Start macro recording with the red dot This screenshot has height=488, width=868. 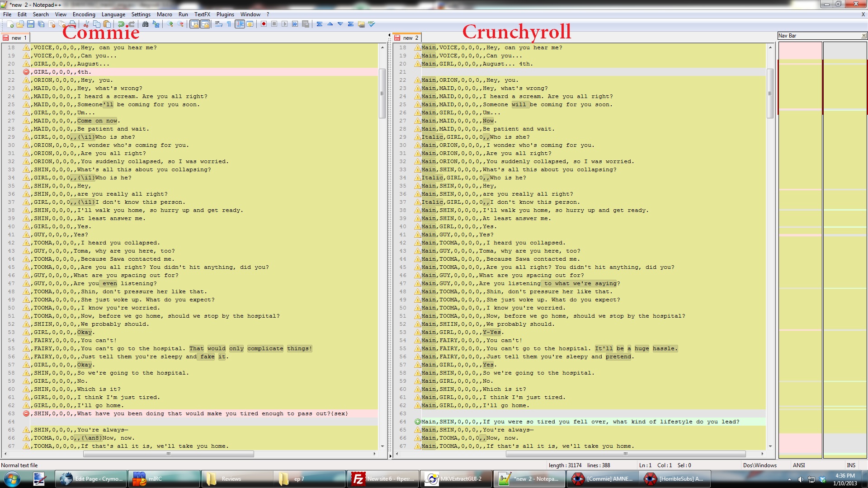click(x=264, y=24)
